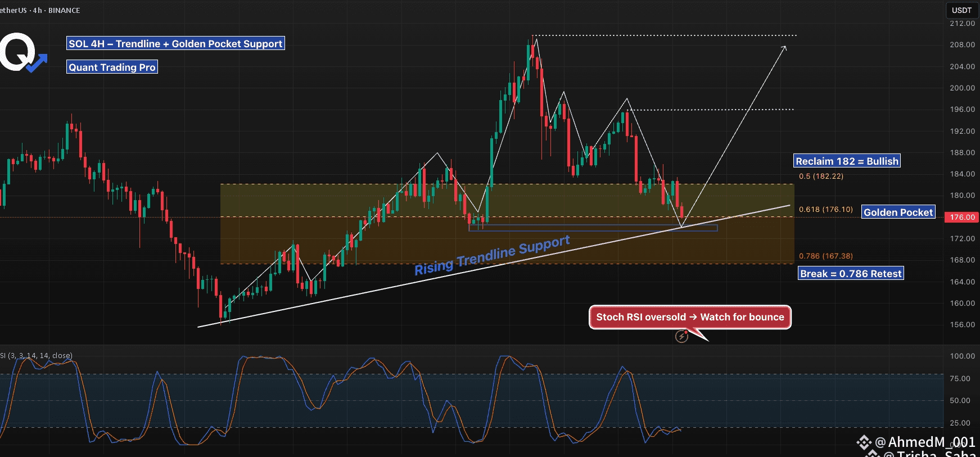Click the 'Rising Trendline Support' text

(492, 255)
